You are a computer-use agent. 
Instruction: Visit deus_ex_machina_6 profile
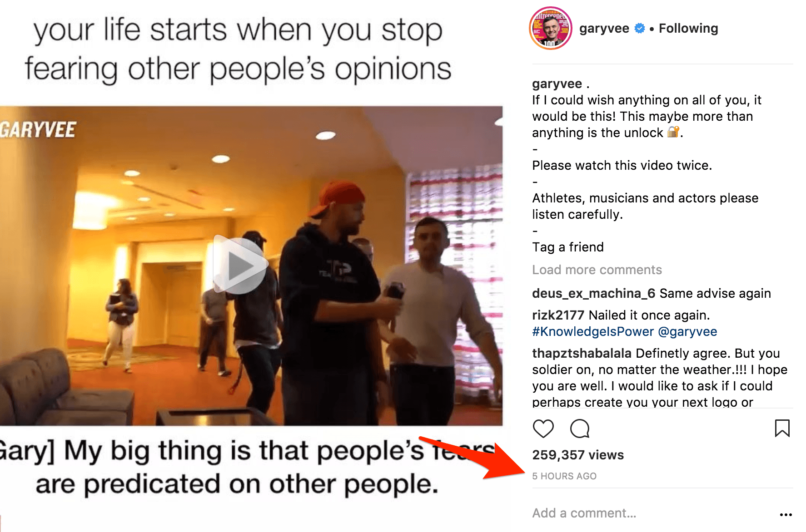click(593, 293)
